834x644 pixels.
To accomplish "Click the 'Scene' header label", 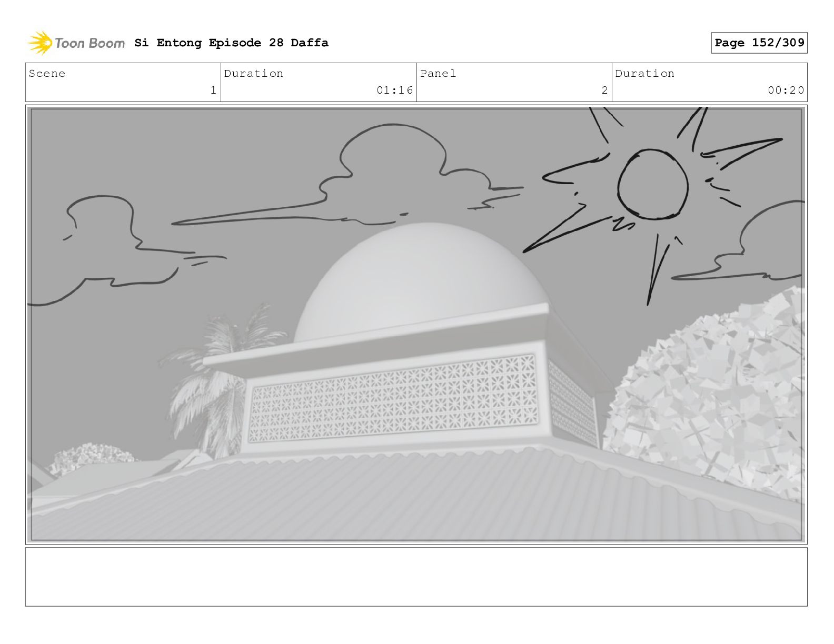I will click(x=47, y=74).
